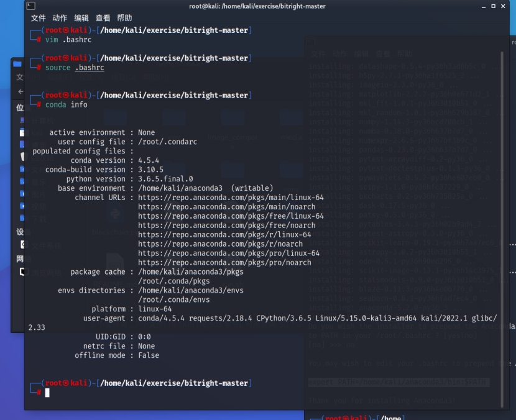516x420 pixels.
Task: Click the command prompt cursor at bottom
Action: point(47,393)
